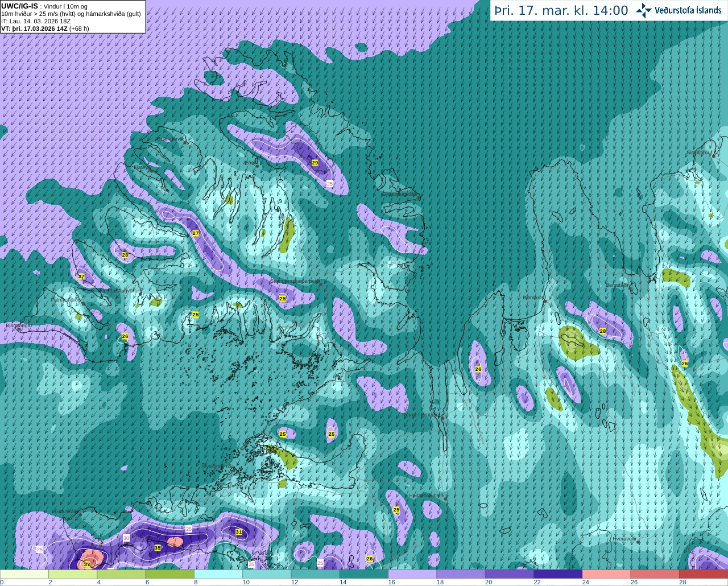Click the Æðey station label
Image resolution: width=728 pixels, height=586 pixels.
pyautogui.click(x=250, y=163)
